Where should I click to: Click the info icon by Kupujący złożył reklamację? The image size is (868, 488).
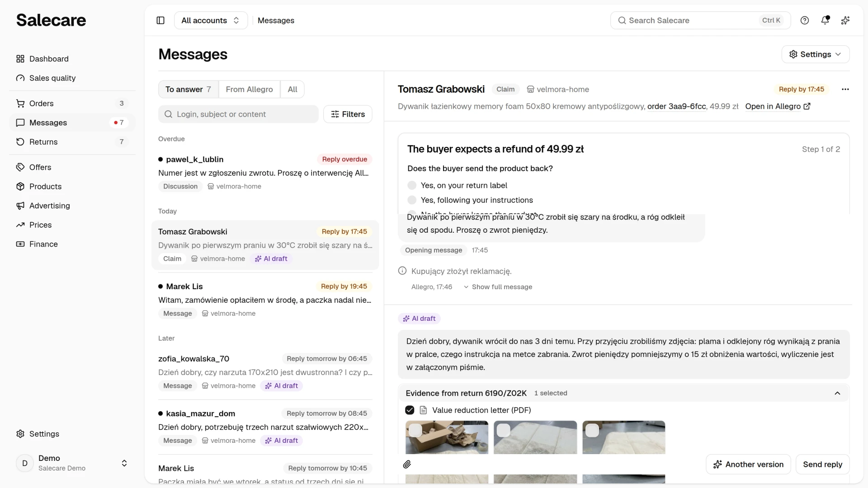[x=402, y=271]
